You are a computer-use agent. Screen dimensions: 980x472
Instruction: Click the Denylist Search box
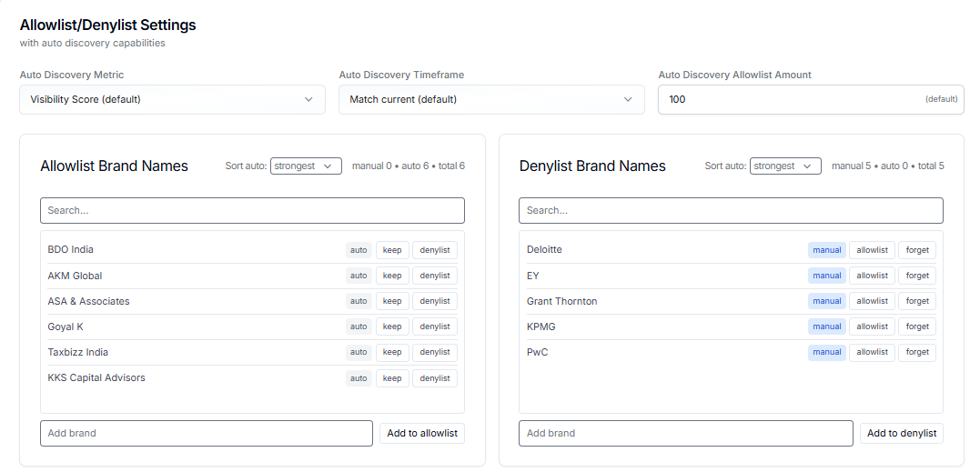(x=731, y=210)
